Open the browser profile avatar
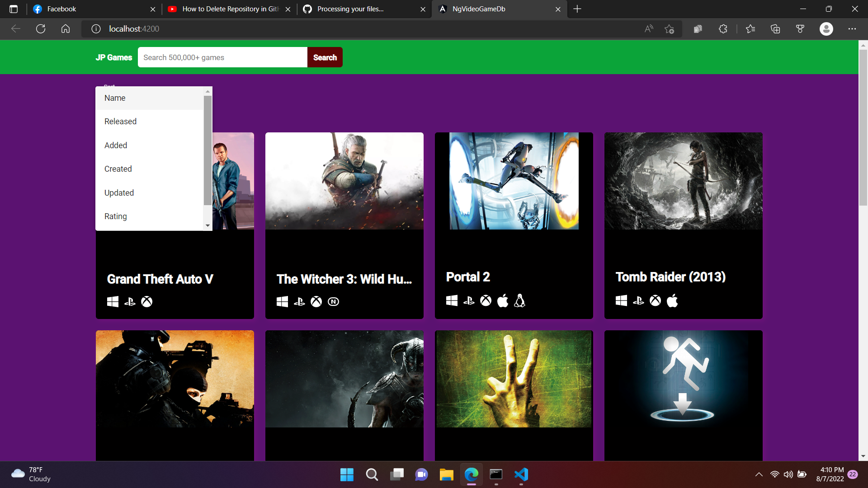868x488 pixels. pos(826,29)
